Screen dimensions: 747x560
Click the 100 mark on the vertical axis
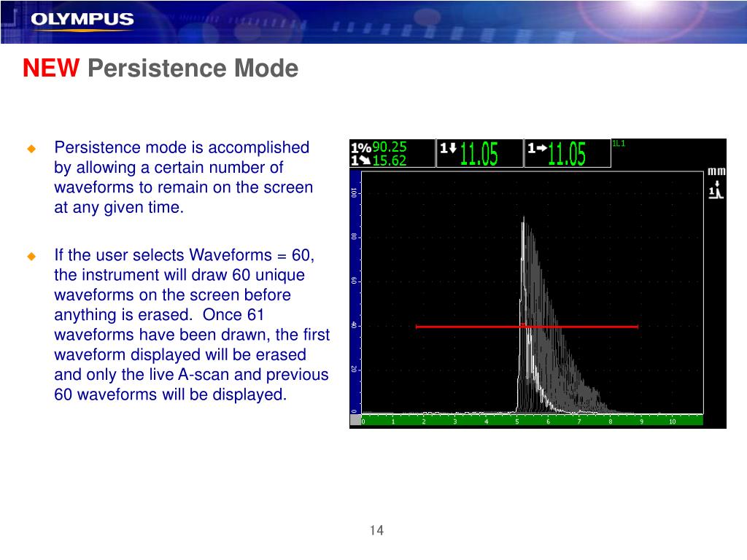point(354,192)
